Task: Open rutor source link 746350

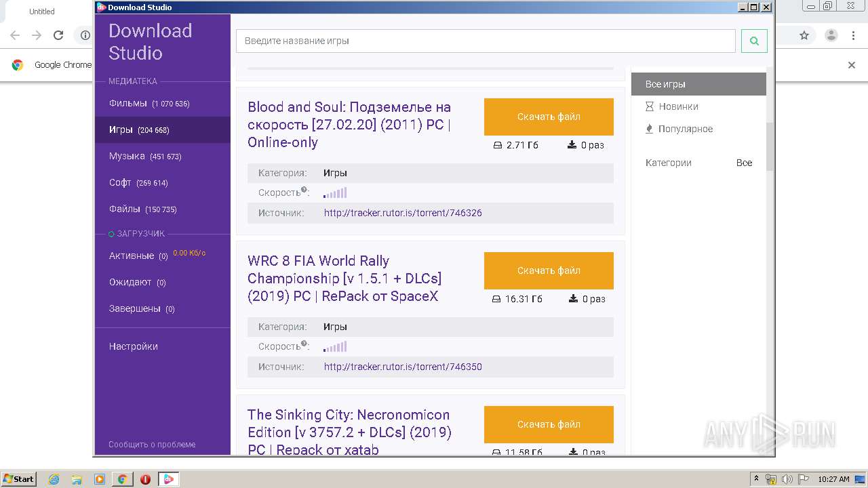Action: [403, 367]
